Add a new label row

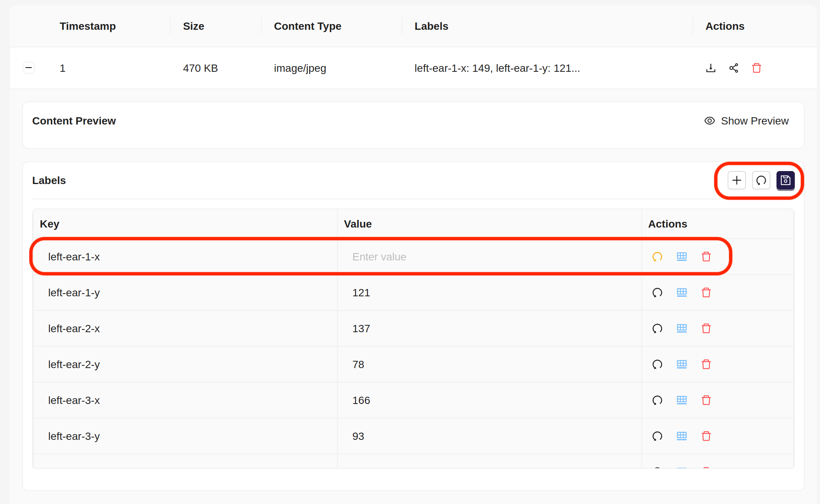click(737, 180)
